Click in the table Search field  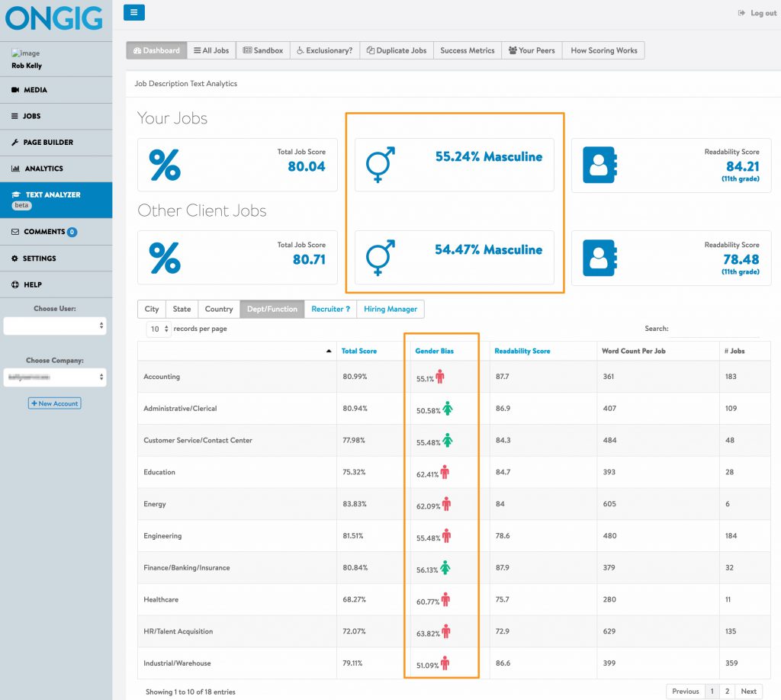(715, 329)
